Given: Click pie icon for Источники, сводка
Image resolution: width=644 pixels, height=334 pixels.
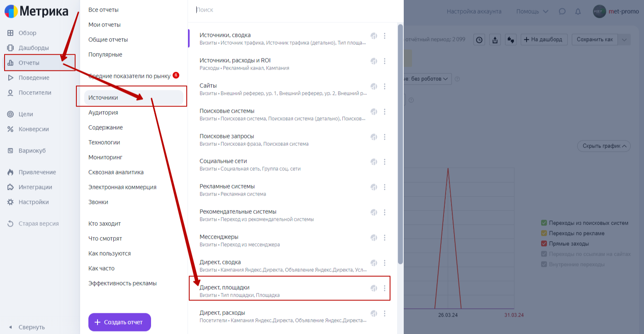Looking at the screenshot, I should (x=374, y=36).
